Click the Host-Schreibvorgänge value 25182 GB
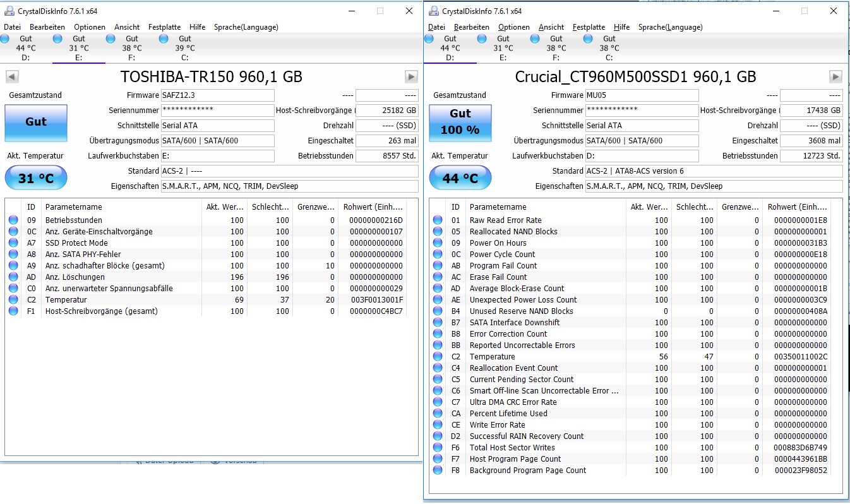 [387, 111]
